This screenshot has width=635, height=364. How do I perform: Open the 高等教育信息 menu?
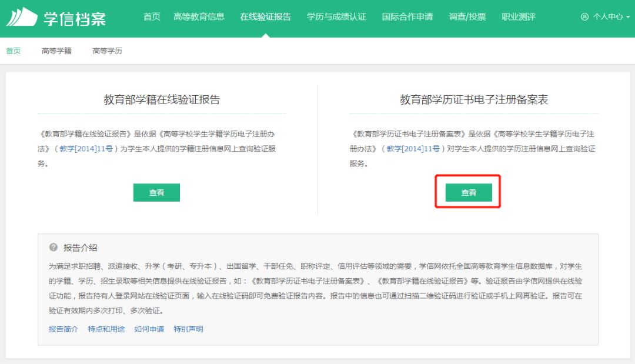click(199, 16)
